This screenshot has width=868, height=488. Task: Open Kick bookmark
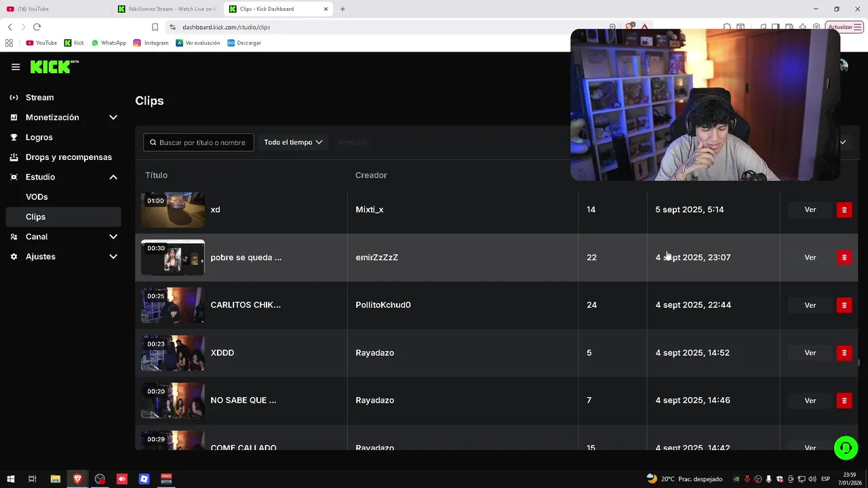pyautogui.click(x=74, y=43)
